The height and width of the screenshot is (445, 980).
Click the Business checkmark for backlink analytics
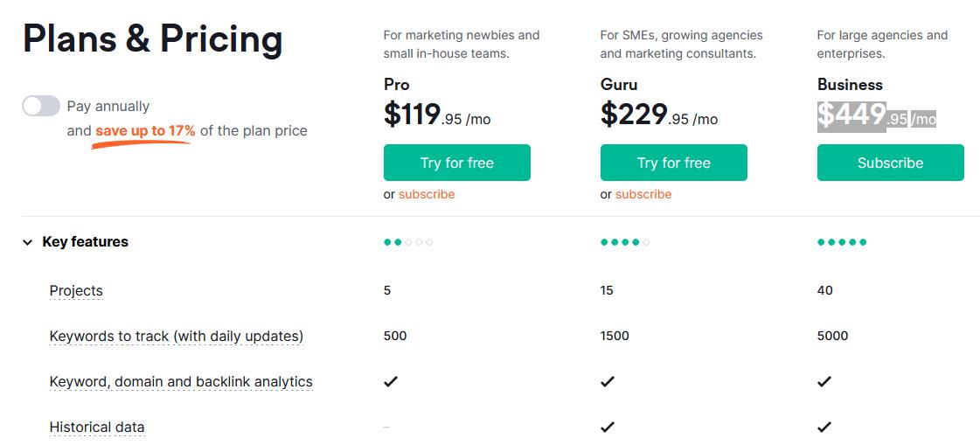(824, 381)
